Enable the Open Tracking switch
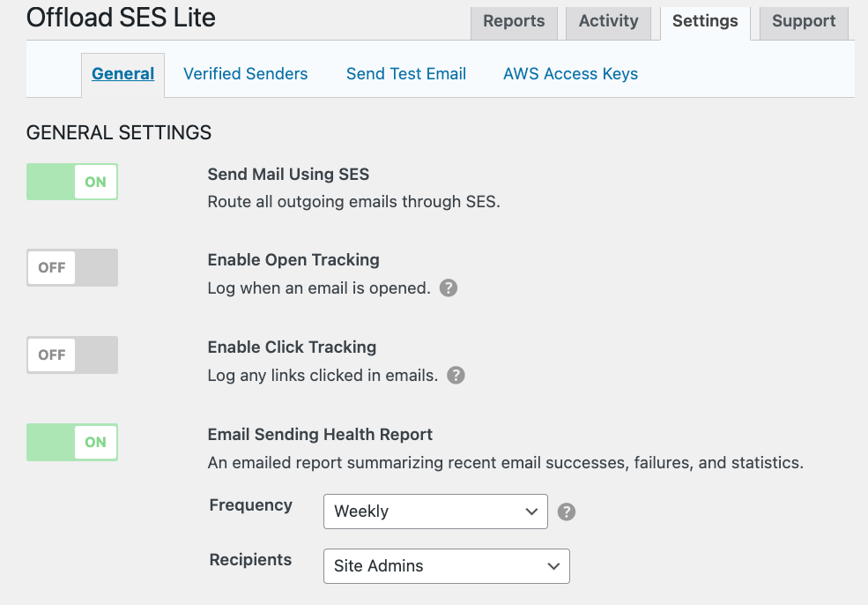 72,268
